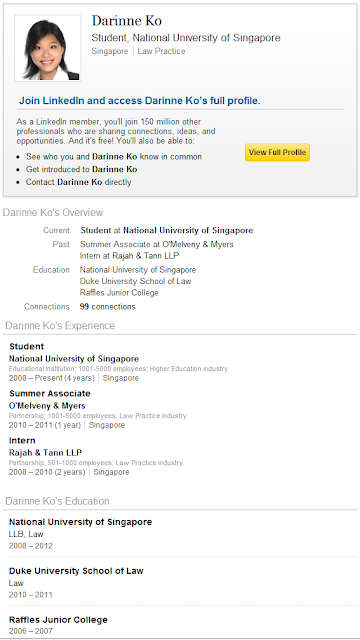
Task: Select Duke University School of Law education entry
Action: click(76, 571)
